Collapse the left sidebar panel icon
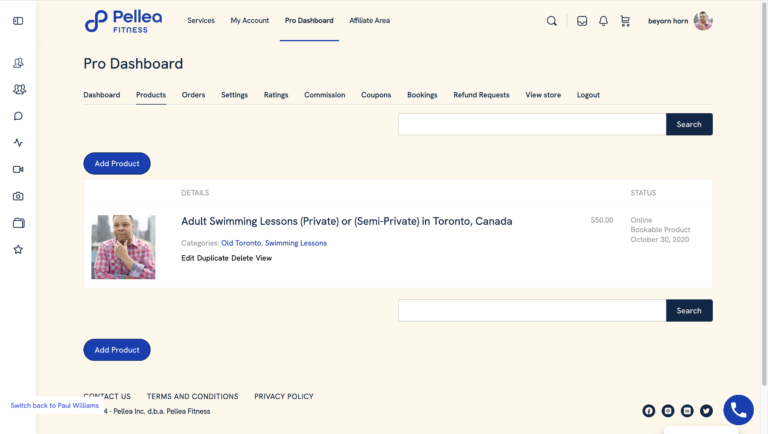Viewport: 768px width, 434px height. coord(18,21)
